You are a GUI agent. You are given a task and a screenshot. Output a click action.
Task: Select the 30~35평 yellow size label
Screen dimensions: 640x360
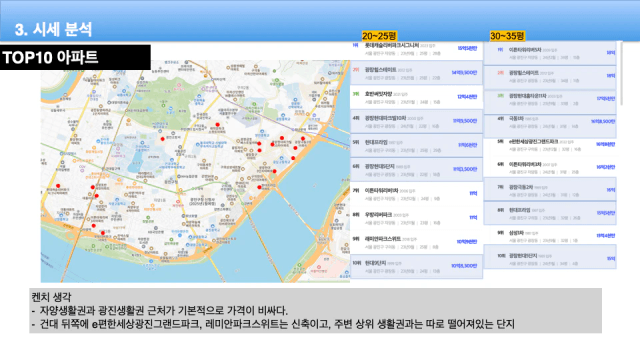(507, 36)
